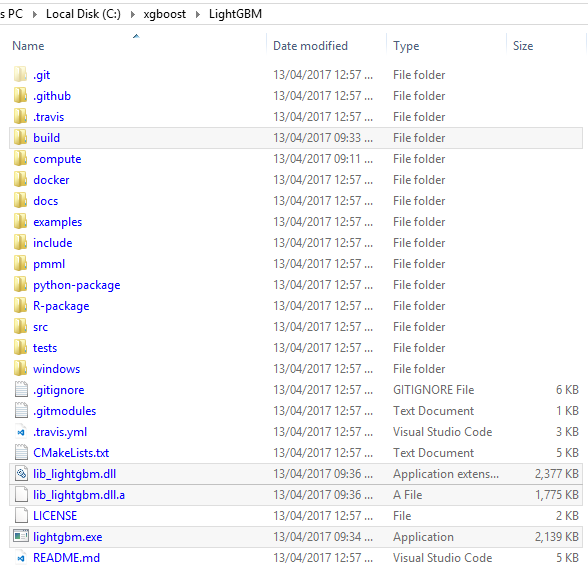This screenshot has width=588, height=578.
Task: Select the .git folder icon
Action: click(21, 74)
